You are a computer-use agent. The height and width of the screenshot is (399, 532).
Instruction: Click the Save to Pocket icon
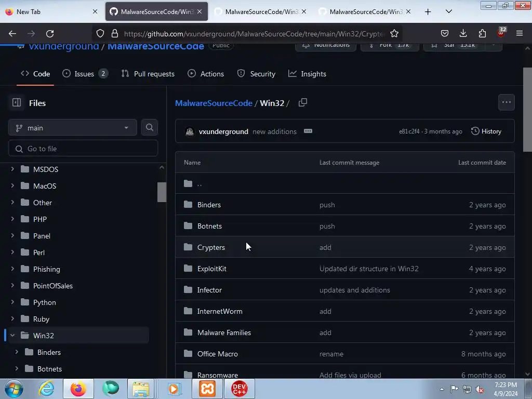point(445,33)
